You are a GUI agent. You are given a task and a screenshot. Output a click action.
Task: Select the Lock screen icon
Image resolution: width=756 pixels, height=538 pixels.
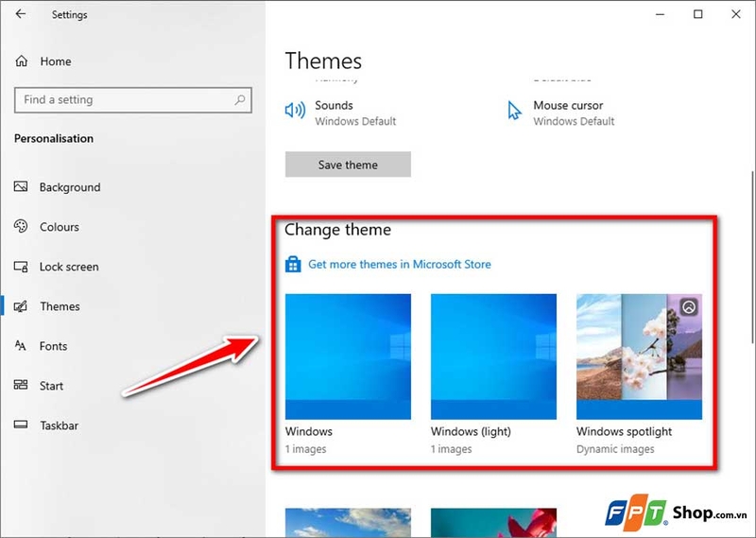click(21, 267)
